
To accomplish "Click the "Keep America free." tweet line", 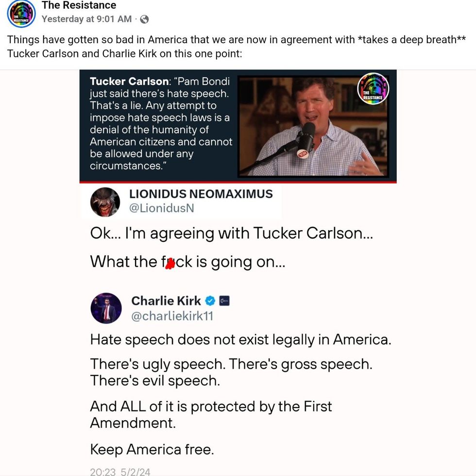I will click(152, 450).
